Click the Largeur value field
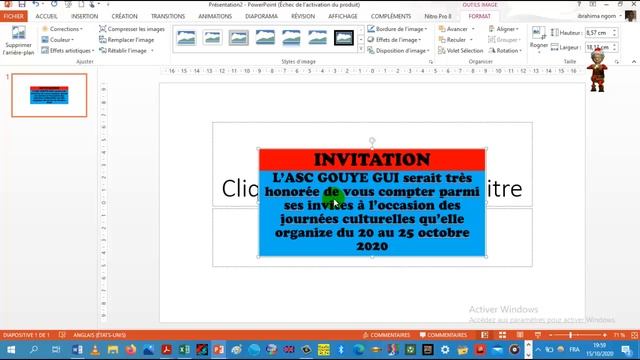 598,47
